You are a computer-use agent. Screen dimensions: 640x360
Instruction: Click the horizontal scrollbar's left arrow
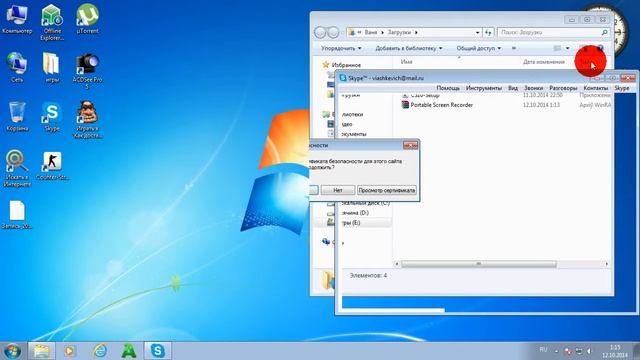[397, 264]
